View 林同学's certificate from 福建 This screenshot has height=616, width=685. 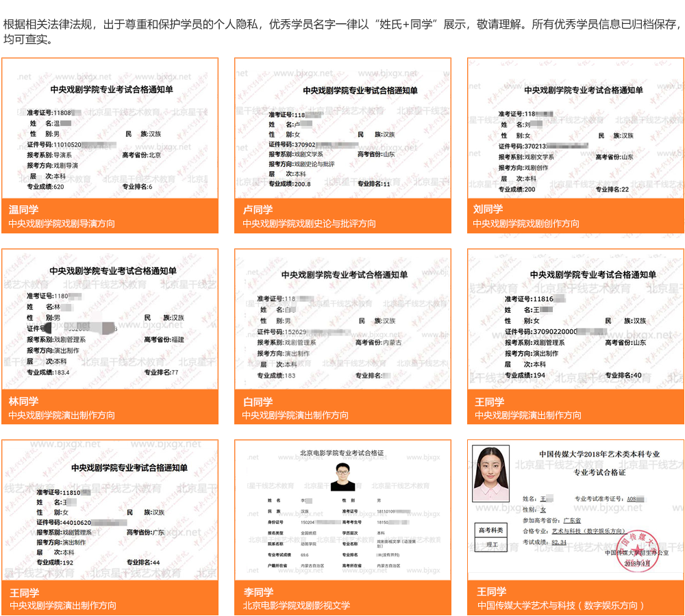coord(110,319)
